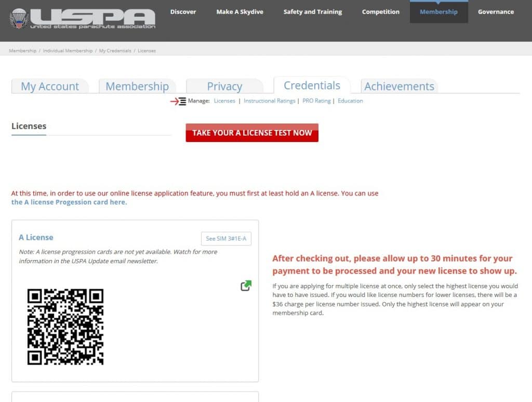Screen dimensions: 532x402
Task: Open the Licenses manage link
Action: pos(224,101)
